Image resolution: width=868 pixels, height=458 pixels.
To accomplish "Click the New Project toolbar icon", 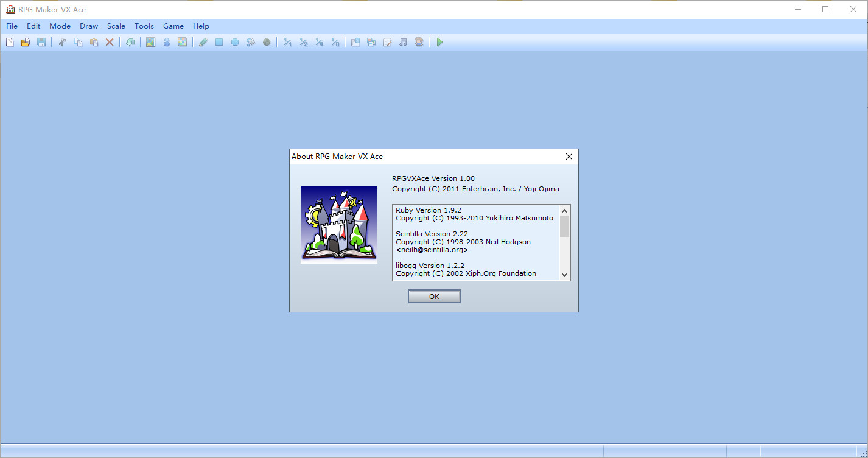I will [x=10, y=42].
